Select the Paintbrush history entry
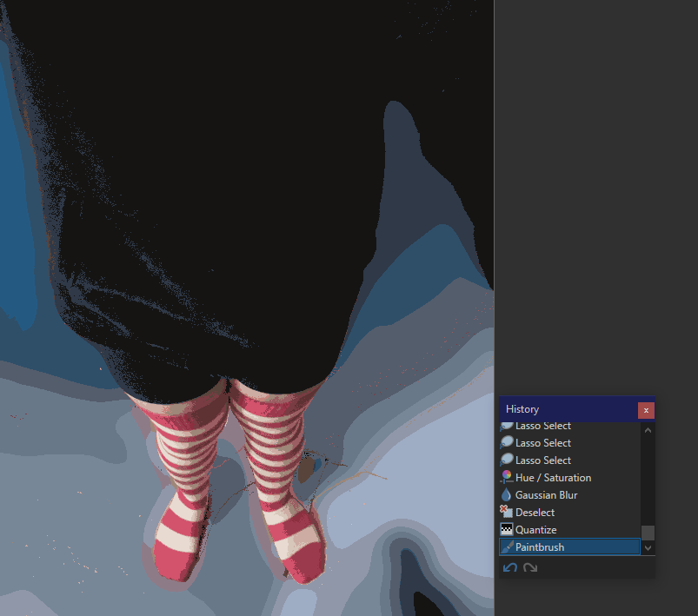The image size is (698, 616). 569,547
